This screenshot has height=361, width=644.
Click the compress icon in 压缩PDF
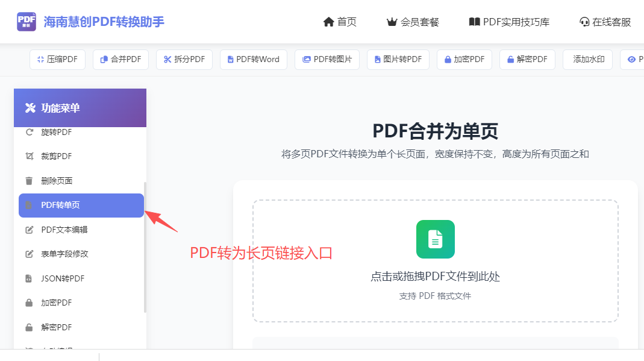(x=40, y=60)
